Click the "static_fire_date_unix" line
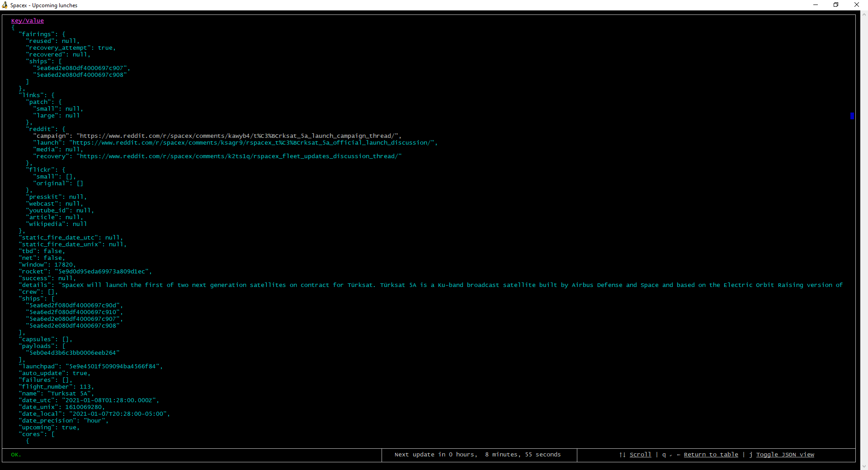The image size is (868, 470). pyautogui.click(x=72, y=244)
